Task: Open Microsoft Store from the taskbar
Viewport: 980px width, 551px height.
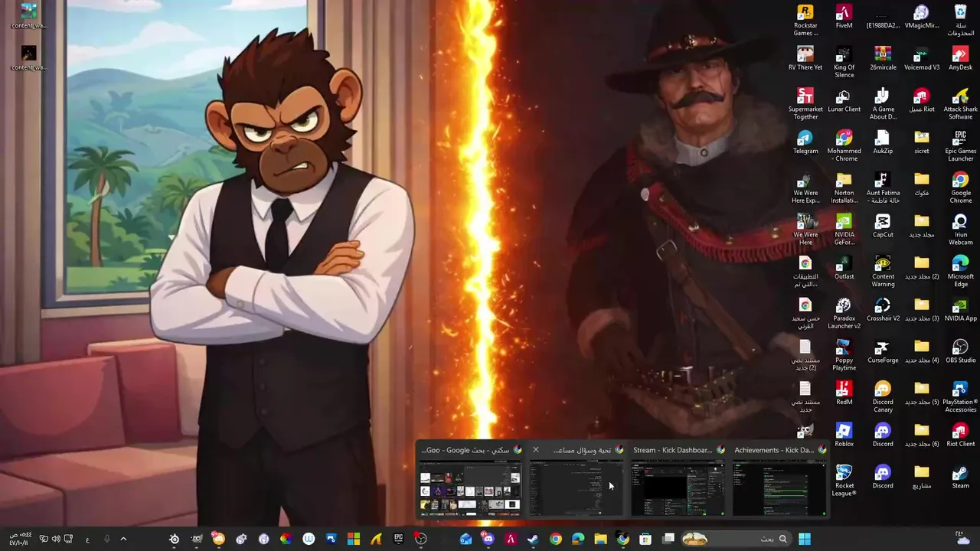Action: coord(645,539)
